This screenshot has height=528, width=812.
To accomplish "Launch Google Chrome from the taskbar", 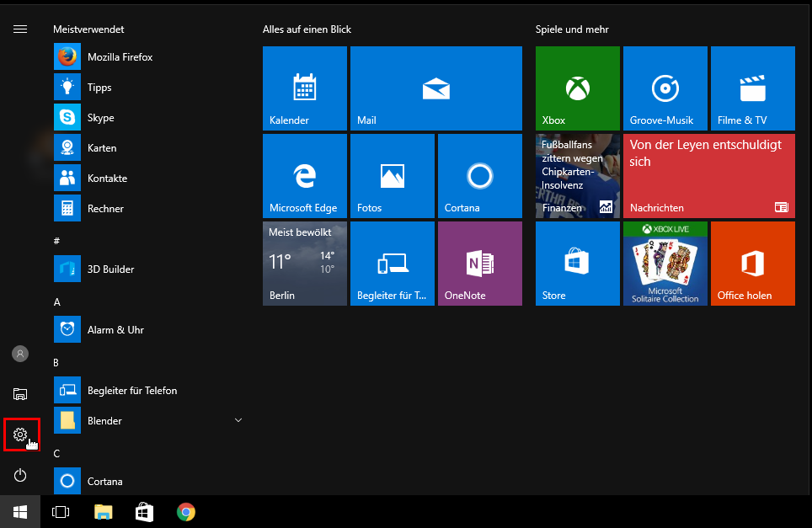I will 186,512.
